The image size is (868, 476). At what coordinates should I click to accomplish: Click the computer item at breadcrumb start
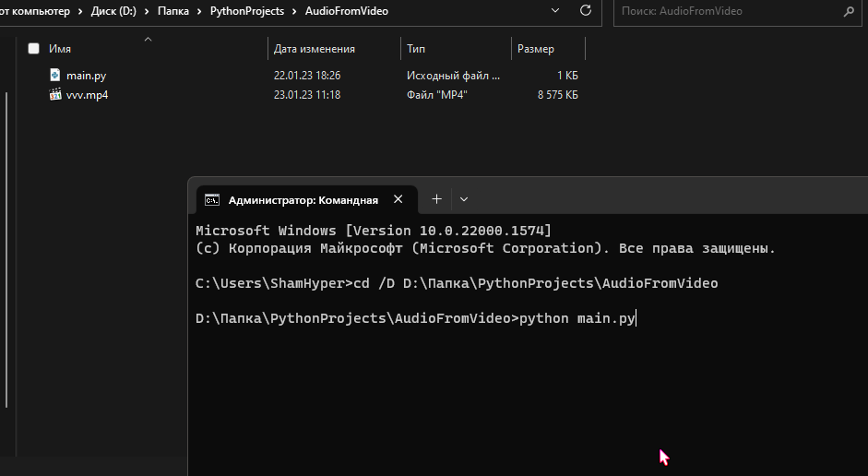35,11
